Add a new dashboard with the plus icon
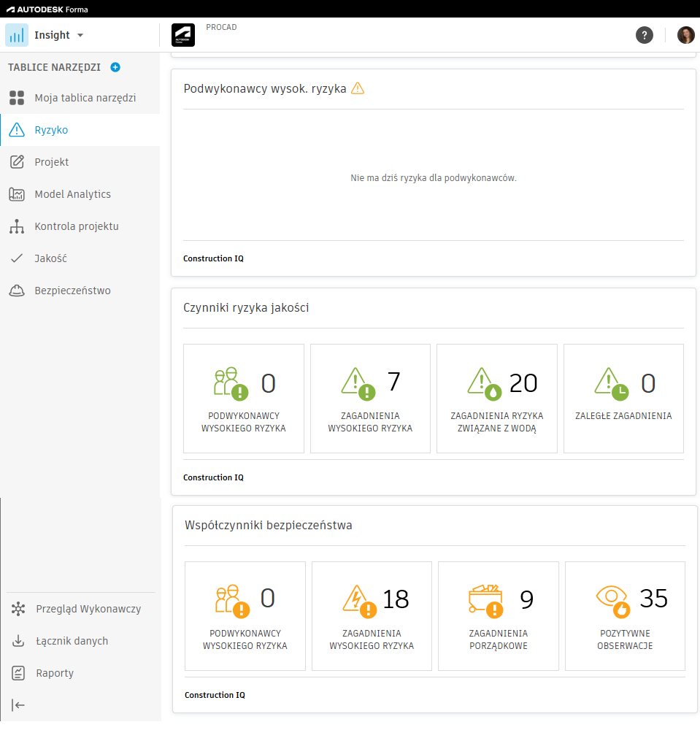This screenshot has width=700, height=730. [x=115, y=67]
